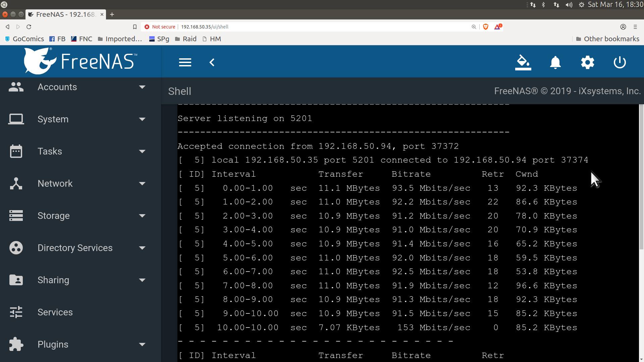Viewport: 644px width, 362px height.
Task: Open the clock showing Sat Mar 16
Action: [x=615, y=5]
